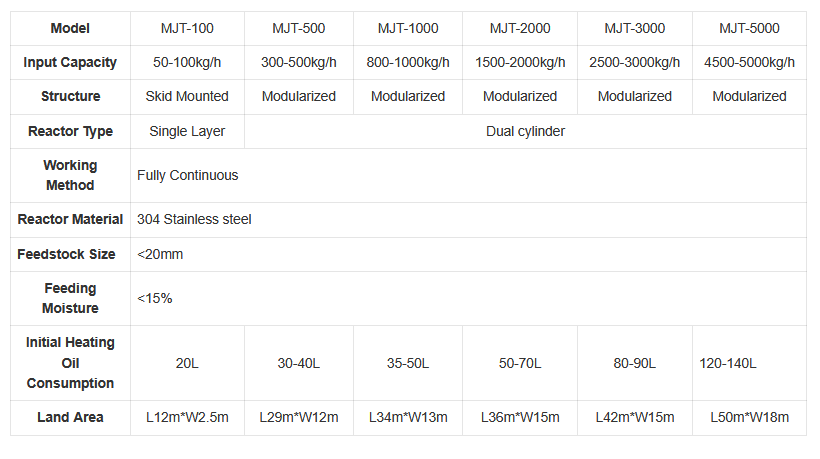Click the <15% feeding moisture value
The image size is (820, 459).
point(155,298)
